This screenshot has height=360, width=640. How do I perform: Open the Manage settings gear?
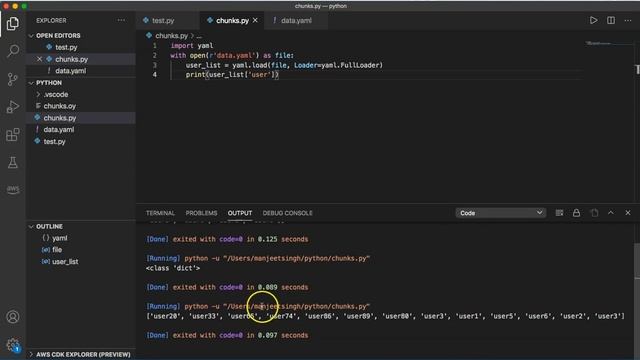pyautogui.click(x=13, y=345)
